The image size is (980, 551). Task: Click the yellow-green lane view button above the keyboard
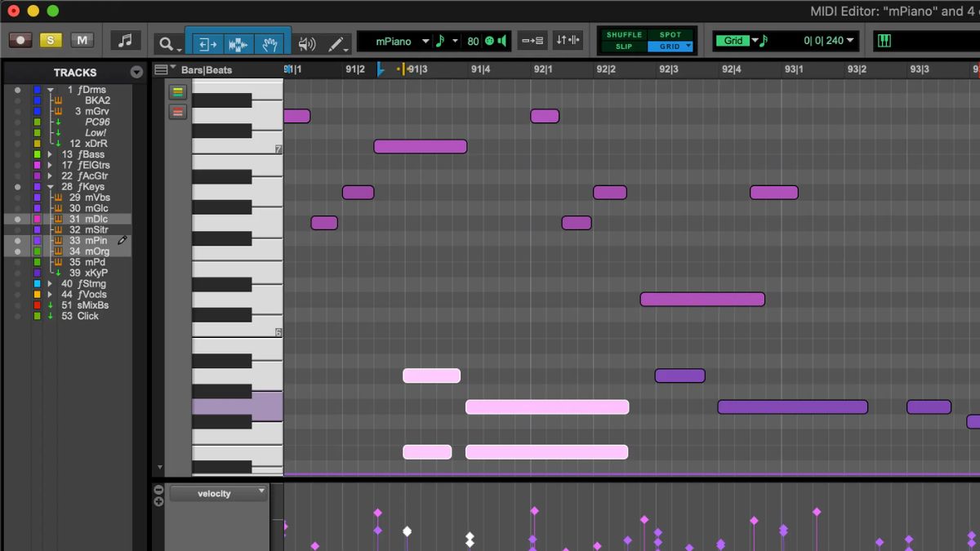pyautogui.click(x=178, y=92)
